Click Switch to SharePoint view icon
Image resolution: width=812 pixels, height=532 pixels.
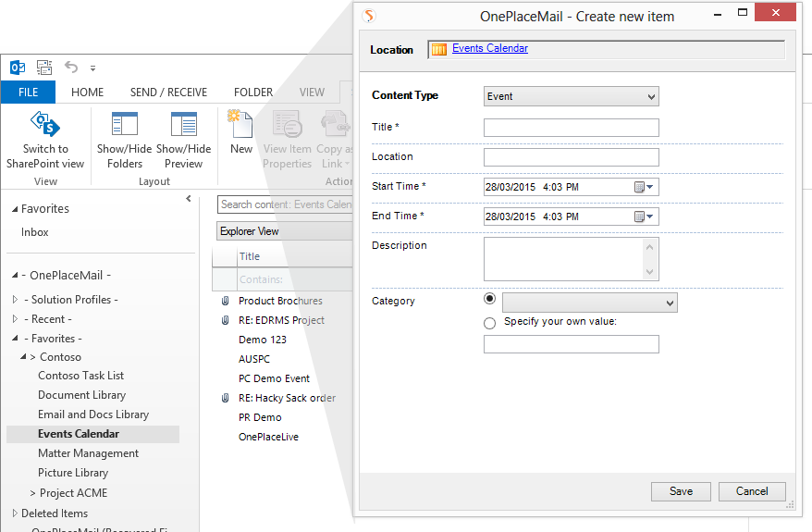click(x=45, y=125)
